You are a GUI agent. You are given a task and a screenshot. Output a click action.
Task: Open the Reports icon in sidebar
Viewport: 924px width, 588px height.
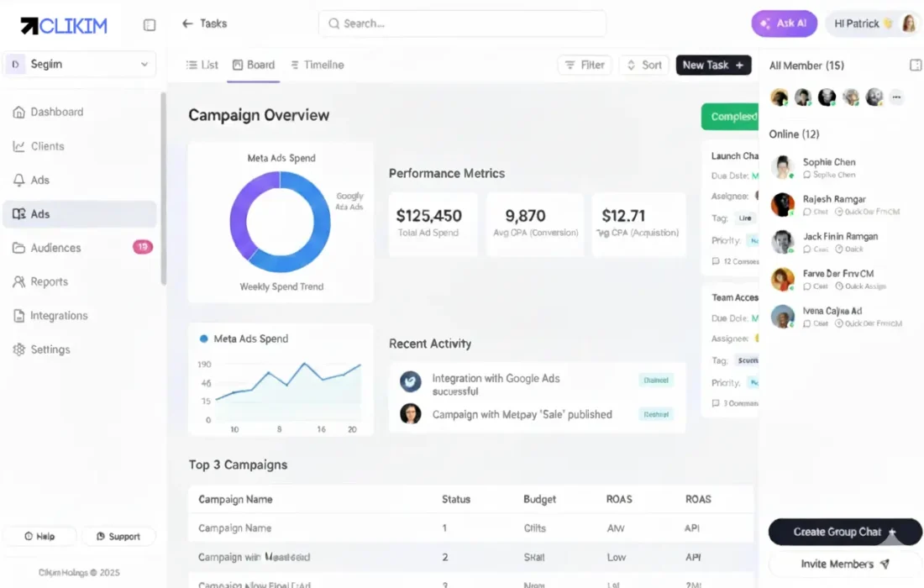point(18,282)
